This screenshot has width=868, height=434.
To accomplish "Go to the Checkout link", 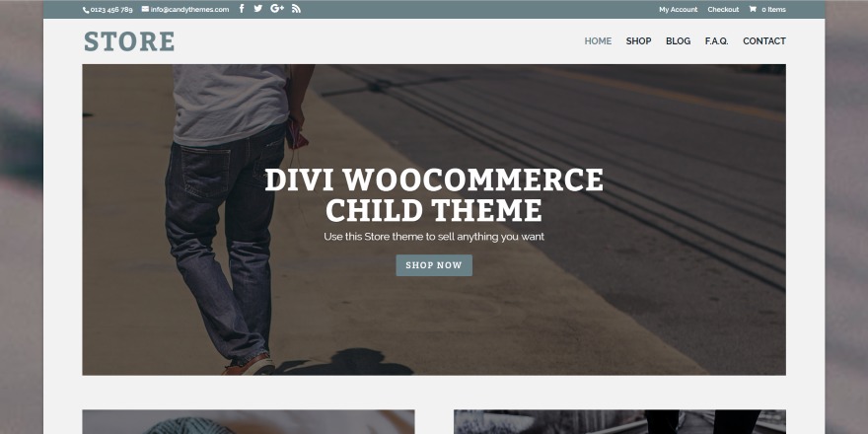I will [x=723, y=10].
